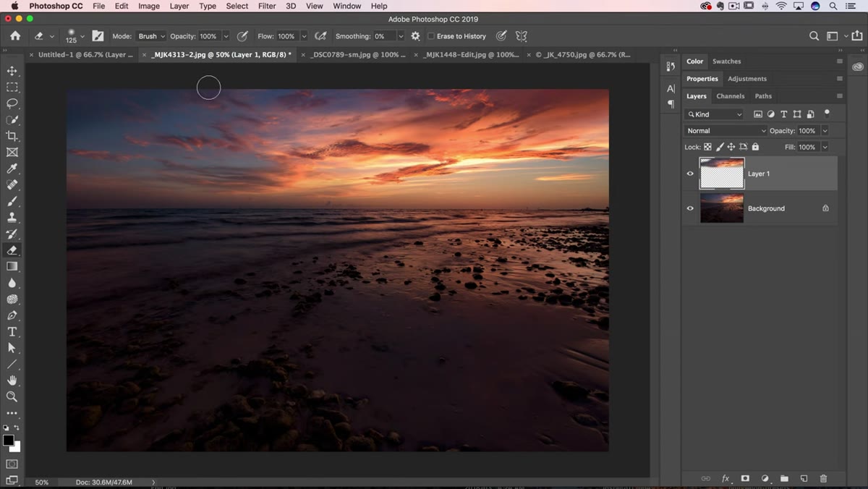Toggle lock transparent pixels
868x489 pixels.
[708, 147]
